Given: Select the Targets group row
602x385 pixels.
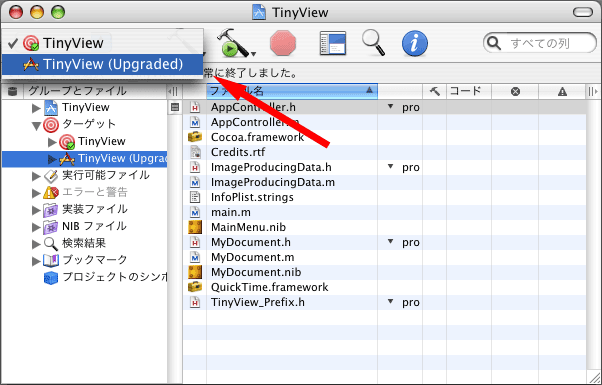Looking at the screenshot, I should coord(84,125).
